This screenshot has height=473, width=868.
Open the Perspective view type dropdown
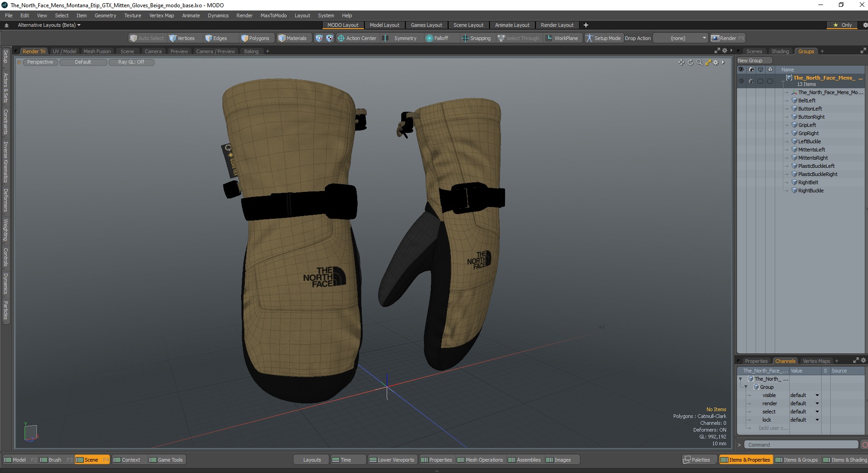[40, 62]
